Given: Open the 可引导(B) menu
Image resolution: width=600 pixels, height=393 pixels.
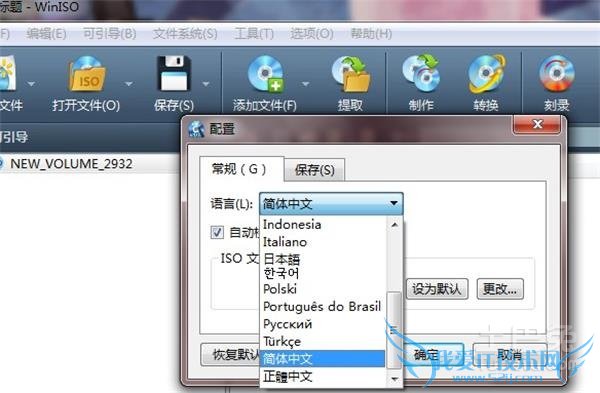Looking at the screenshot, I should pyautogui.click(x=110, y=34).
